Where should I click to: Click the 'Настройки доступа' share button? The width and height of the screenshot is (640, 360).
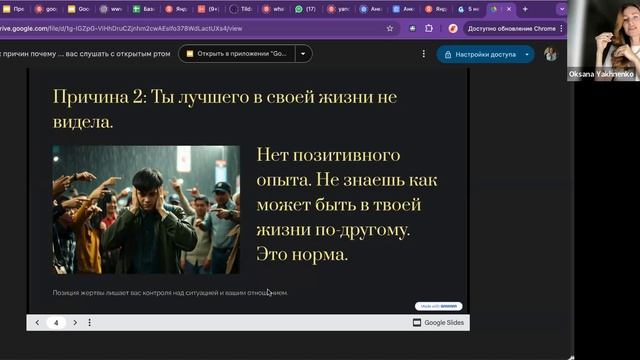click(480, 54)
